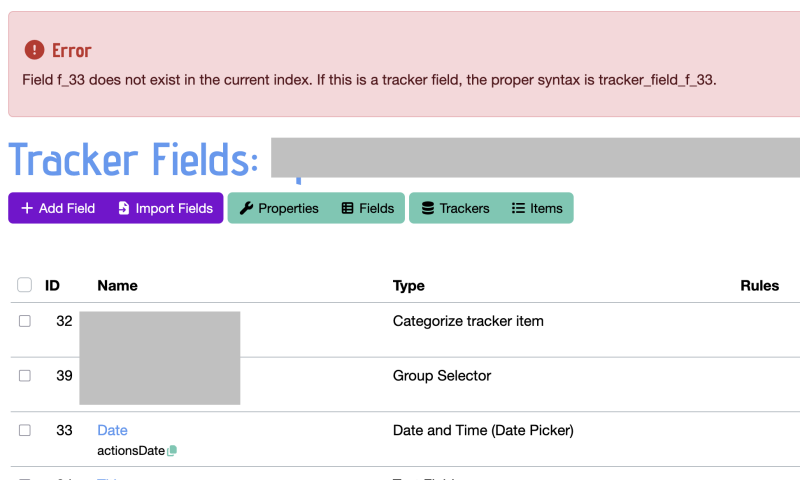Toggle the select-all checkbox in header
The image size is (800, 480).
24,285
